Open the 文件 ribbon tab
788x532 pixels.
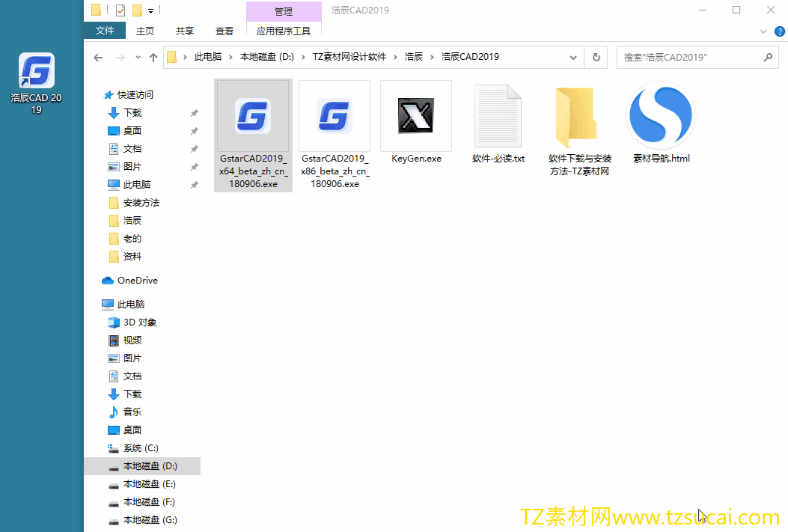pos(105,31)
